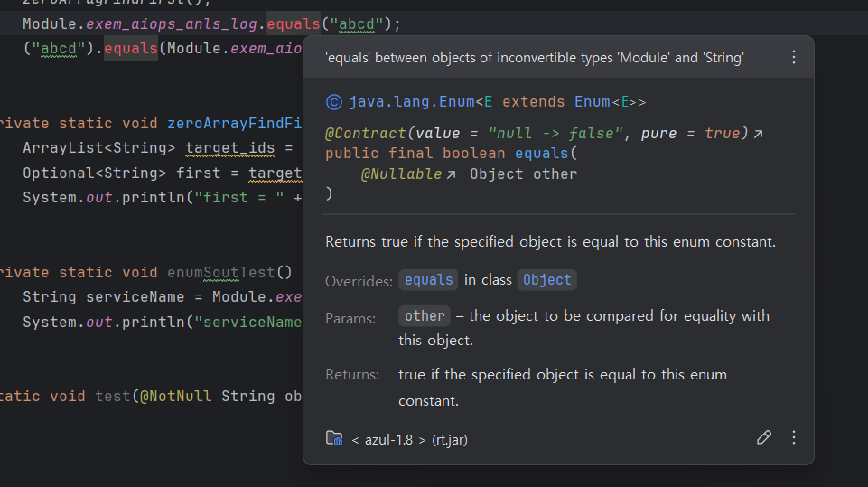Click the Enum class icon in the popup
The width and height of the screenshot is (868, 487).
coord(334,102)
